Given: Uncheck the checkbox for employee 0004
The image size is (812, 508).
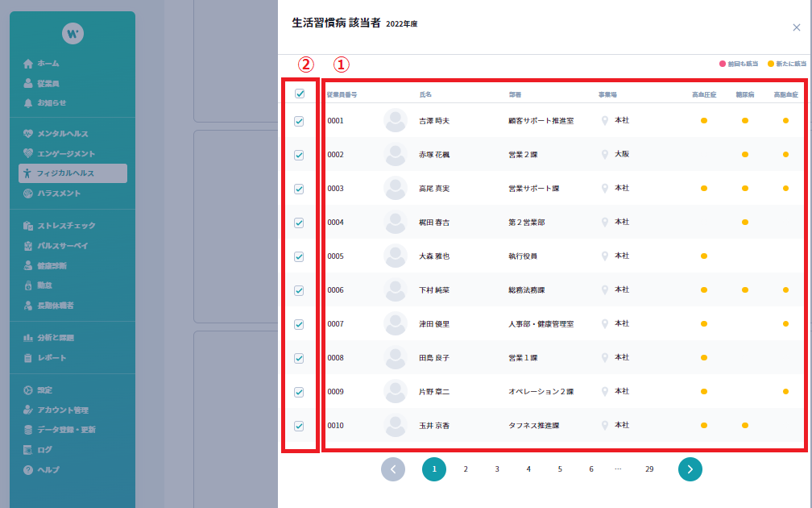Looking at the screenshot, I should pyautogui.click(x=299, y=223).
